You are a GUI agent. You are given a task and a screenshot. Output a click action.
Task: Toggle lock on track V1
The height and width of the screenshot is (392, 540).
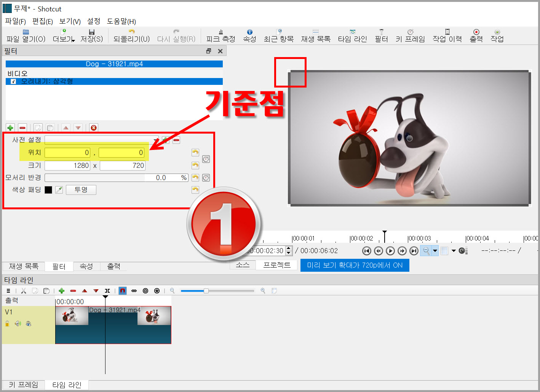(7, 323)
